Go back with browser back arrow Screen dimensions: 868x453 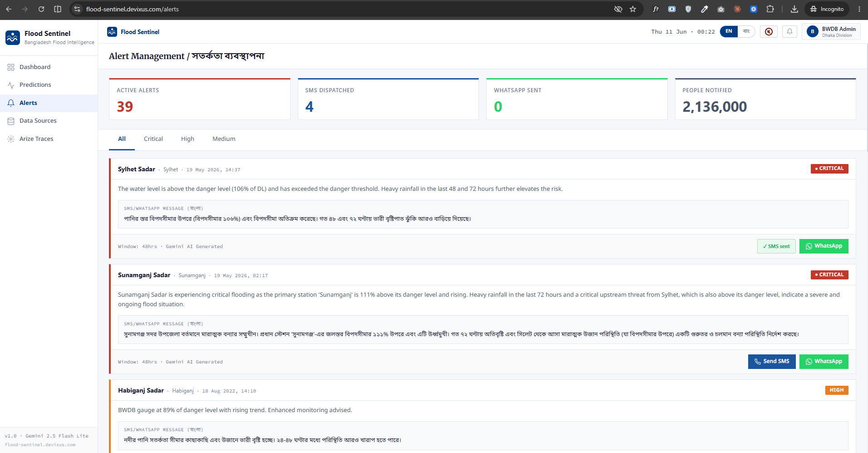9,9
